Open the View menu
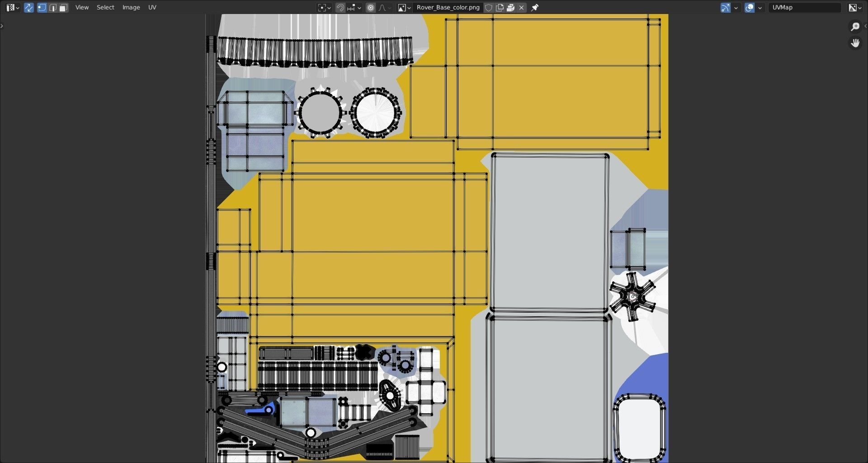Screen dimensions: 868x463 pos(82,7)
